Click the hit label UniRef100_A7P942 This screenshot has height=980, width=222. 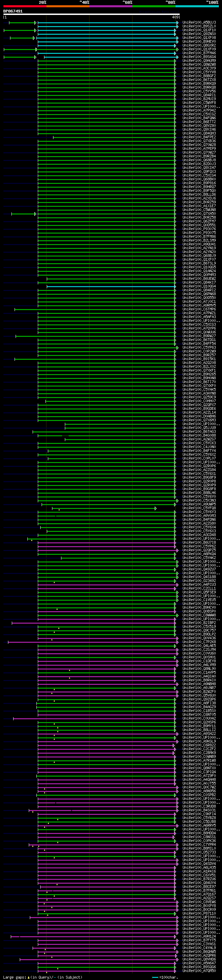click(199, 110)
